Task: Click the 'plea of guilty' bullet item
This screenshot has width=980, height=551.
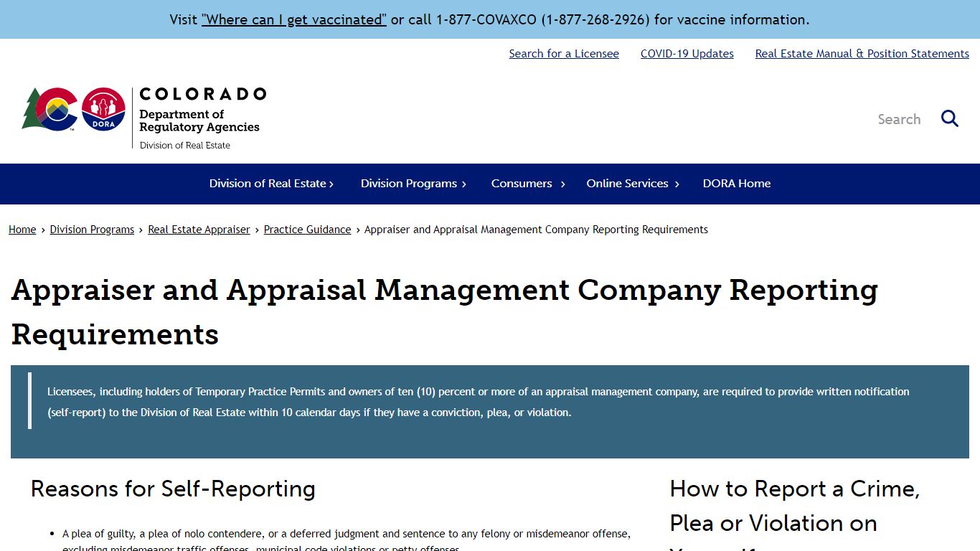Action: pos(347,541)
